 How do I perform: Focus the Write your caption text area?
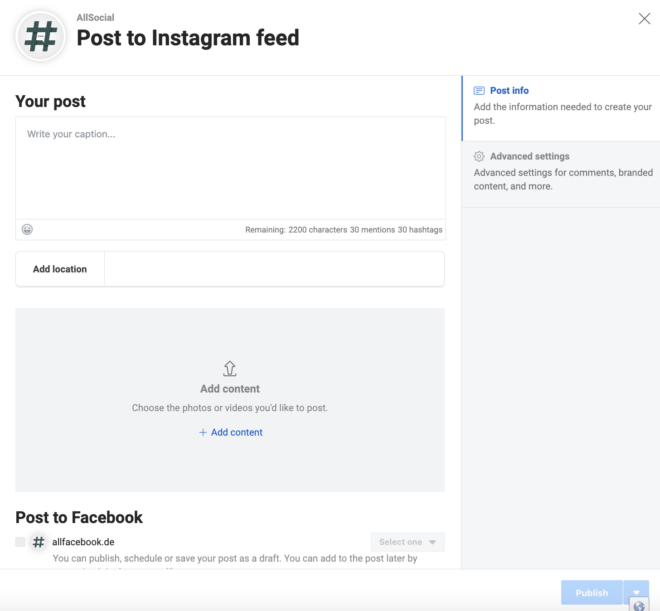pos(230,168)
